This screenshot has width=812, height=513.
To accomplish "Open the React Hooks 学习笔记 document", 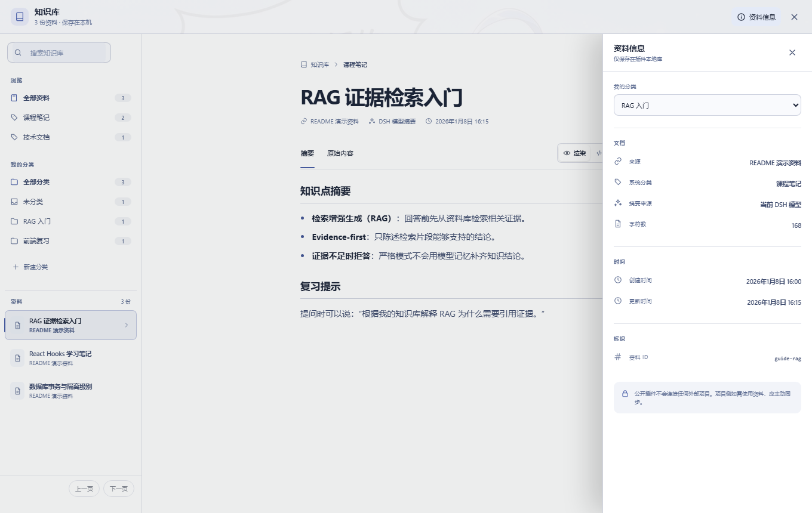I will [70, 358].
